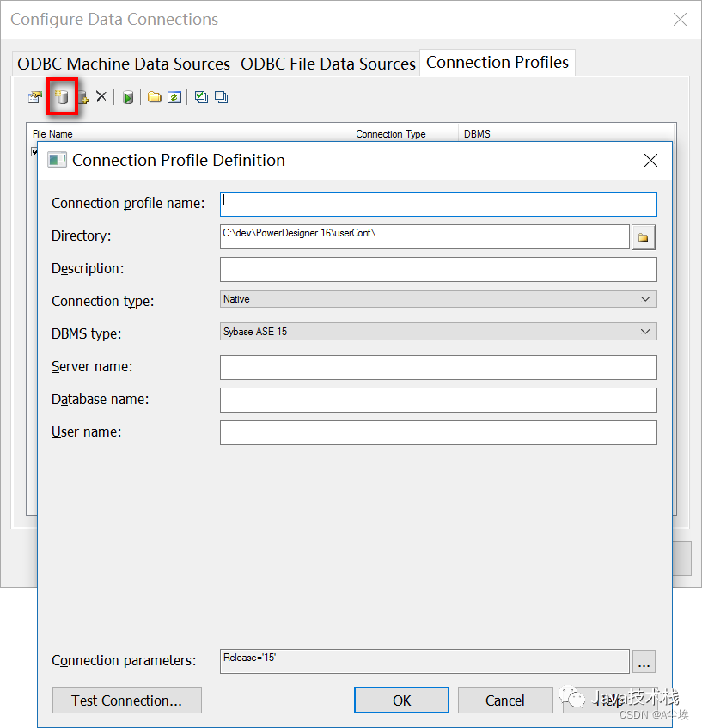This screenshot has width=702, height=728.
Task: Click the DBMS column header
Action: (x=566, y=134)
